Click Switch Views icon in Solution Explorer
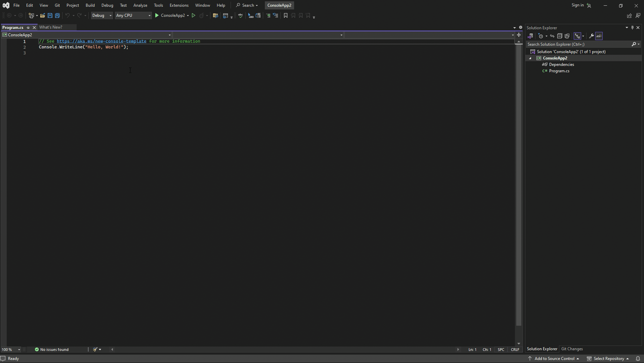The width and height of the screenshot is (644, 363). (530, 36)
